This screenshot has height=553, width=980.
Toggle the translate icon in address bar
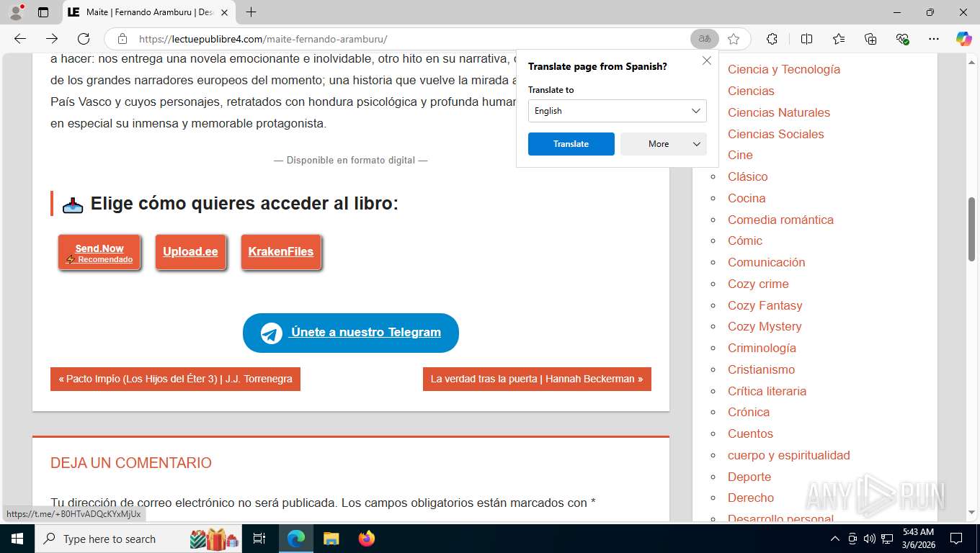(x=705, y=39)
